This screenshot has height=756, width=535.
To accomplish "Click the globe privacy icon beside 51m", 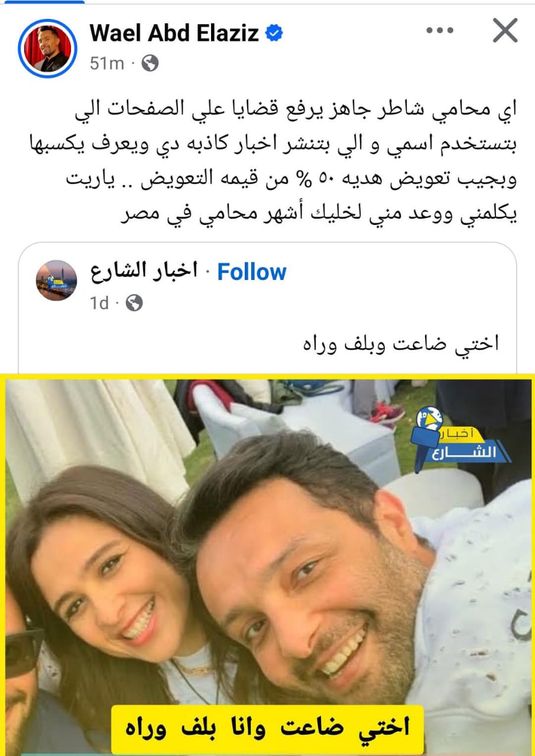I will tap(150, 64).
